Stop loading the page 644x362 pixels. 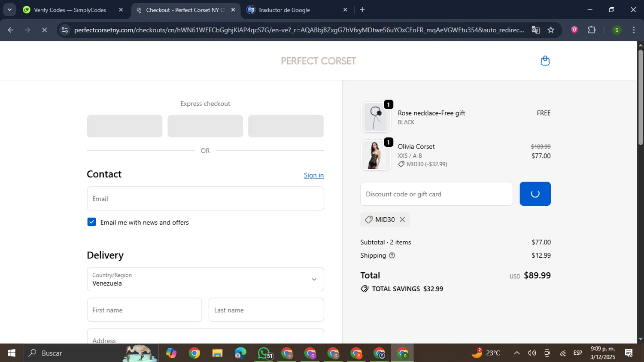click(44, 30)
